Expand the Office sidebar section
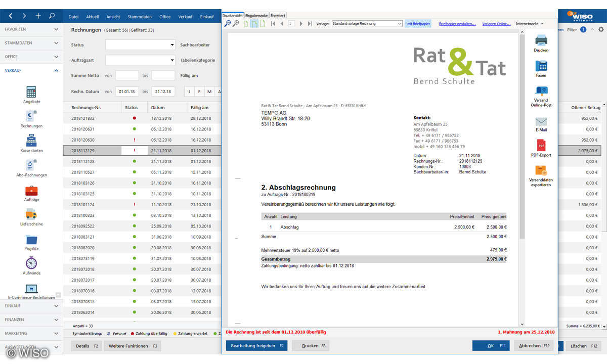607x364 pixels. (x=31, y=57)
